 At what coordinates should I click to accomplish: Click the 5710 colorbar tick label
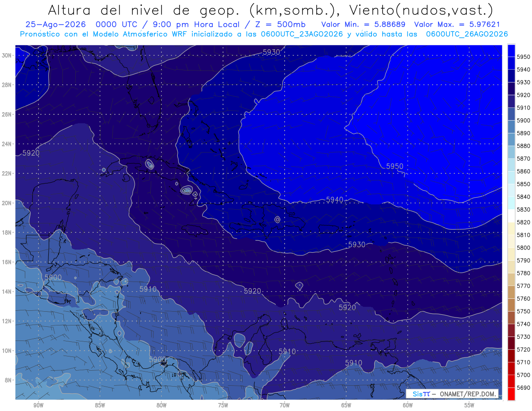pyautogui.click(x=524, y=362)
